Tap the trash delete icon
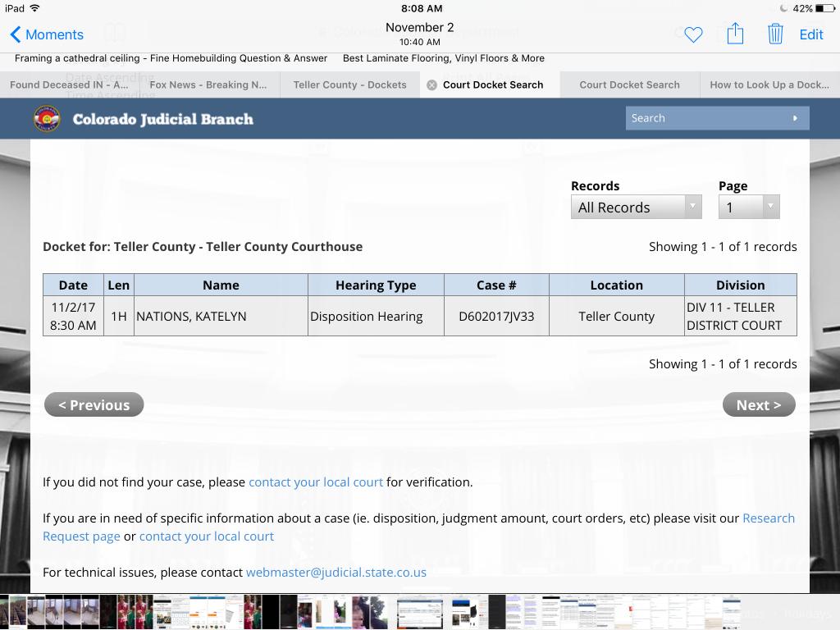840x630 pixels. click(774, 34)
